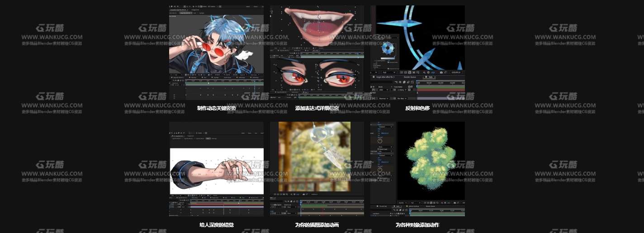Open the blue-haired character with red sunglasses thumbnail

pyautogui.click(x=216, y=52)
